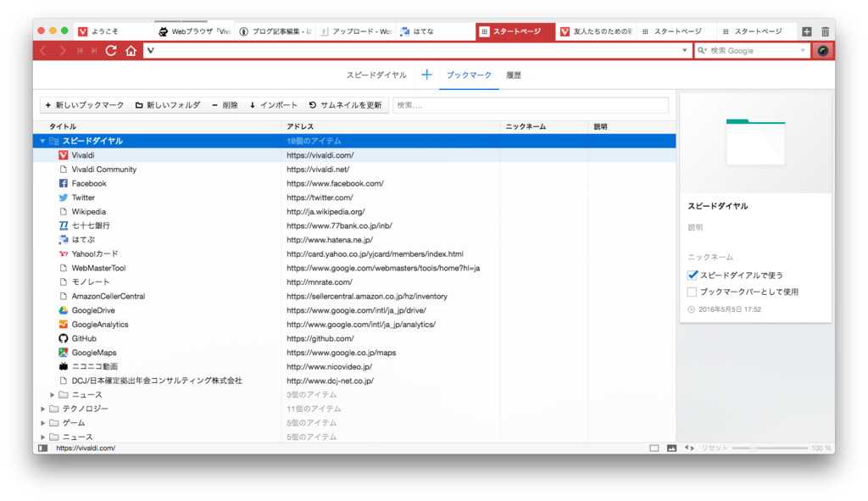Click the 検索 Google search field

pos(753,50)
